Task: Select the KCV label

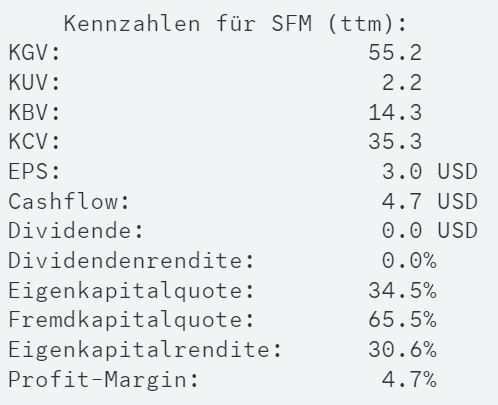Action: [x=34, y=142]
